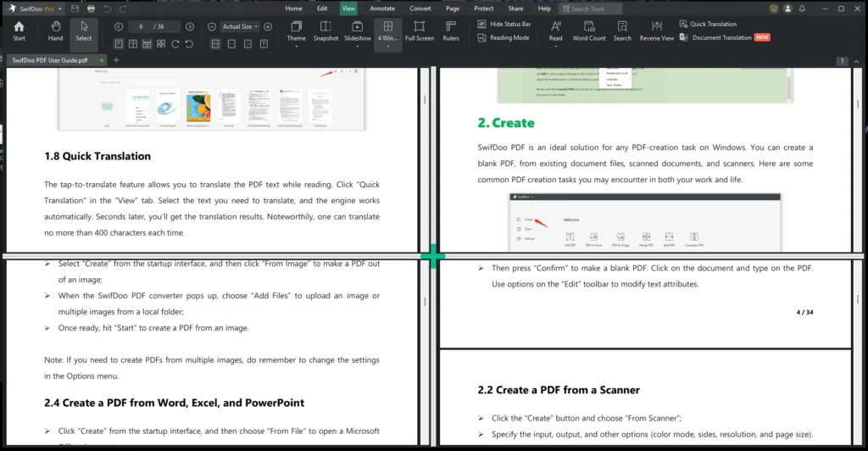868x451 pixels.
Task: Open the SwifDoo Pro app menu dropdown
Action: pyautogui.click(x=60, y=9)
